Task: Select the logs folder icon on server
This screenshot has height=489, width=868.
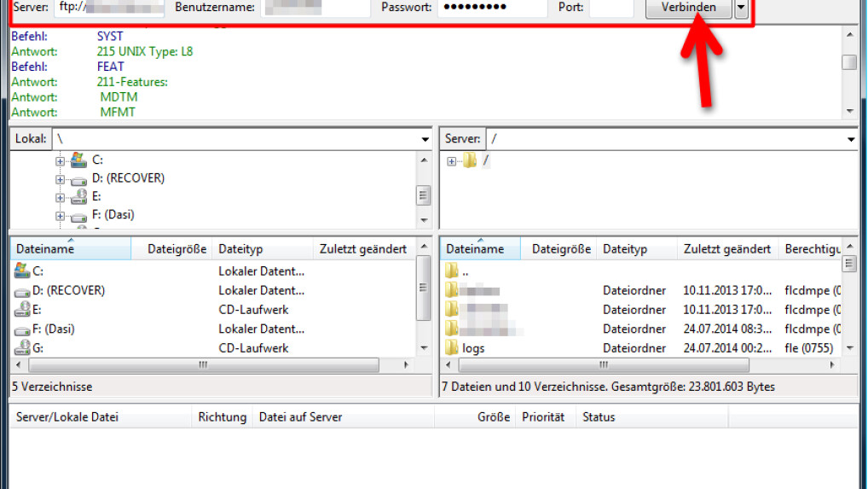Action: click(x=452, y=348)
